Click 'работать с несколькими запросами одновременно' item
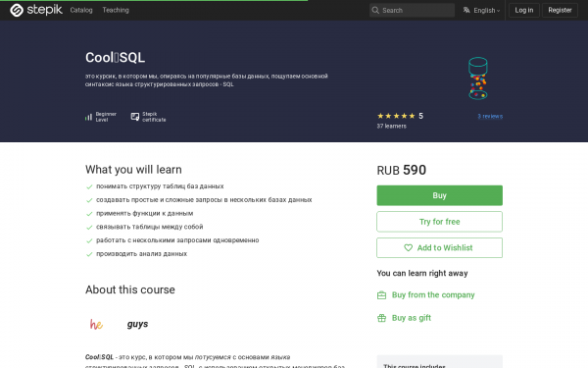This screenshot has width=588, height=368. 177,240
